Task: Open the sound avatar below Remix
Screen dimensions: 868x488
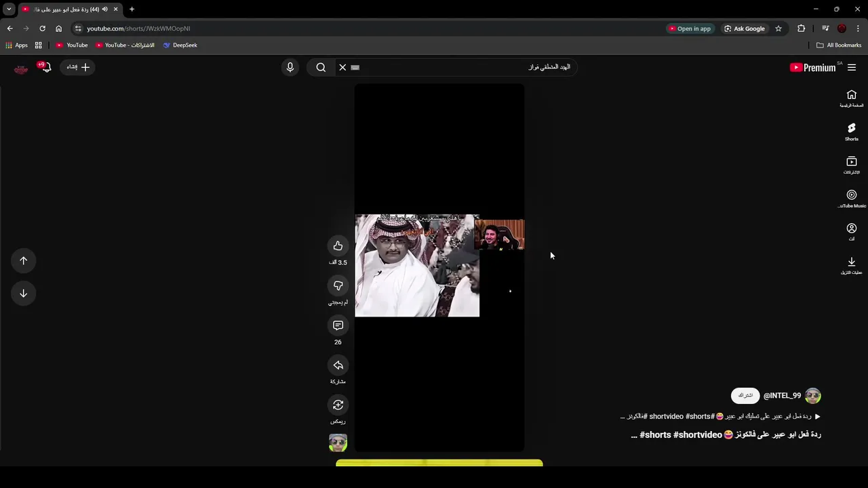Action: click(338, 443)
